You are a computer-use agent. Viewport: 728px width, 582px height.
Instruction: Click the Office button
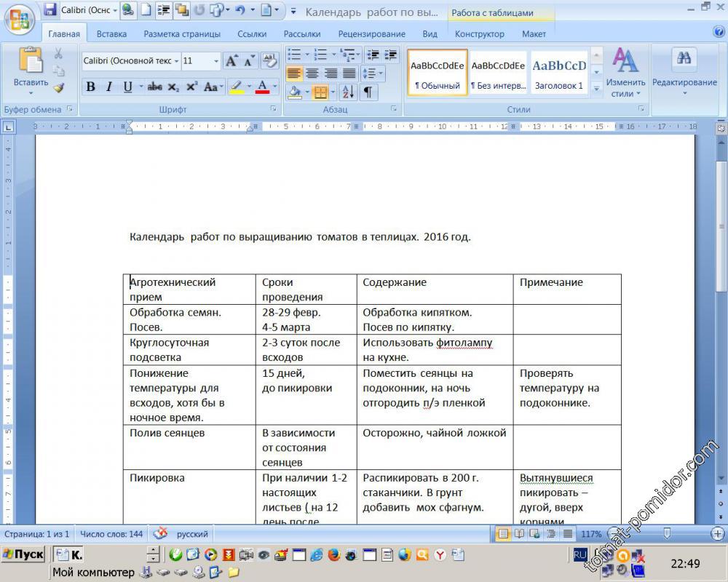20,20
